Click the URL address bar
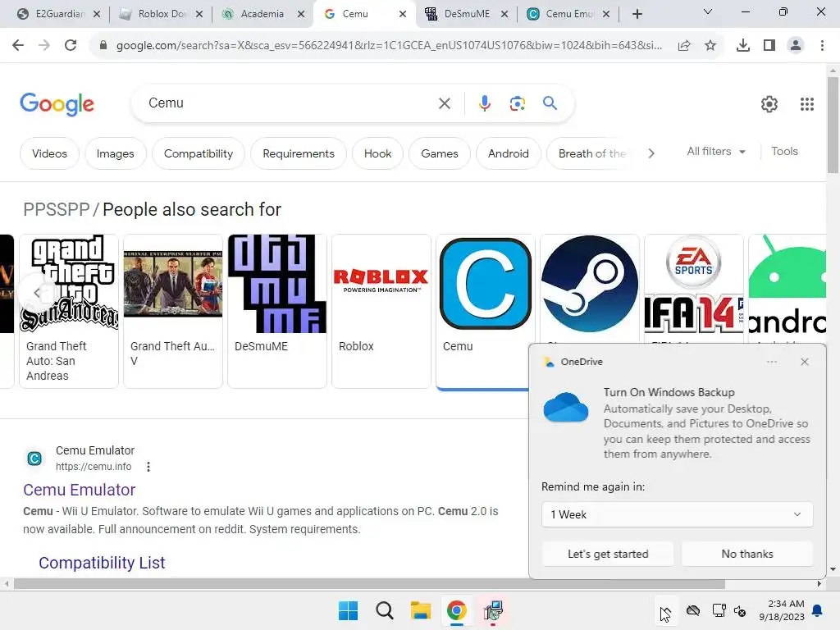 point(388,46)
